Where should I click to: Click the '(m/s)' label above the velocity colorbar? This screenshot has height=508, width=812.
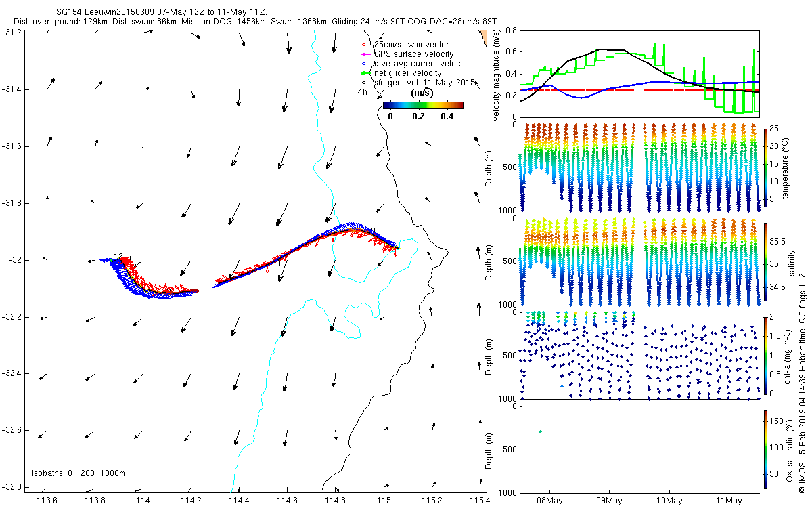pos(423,93)
